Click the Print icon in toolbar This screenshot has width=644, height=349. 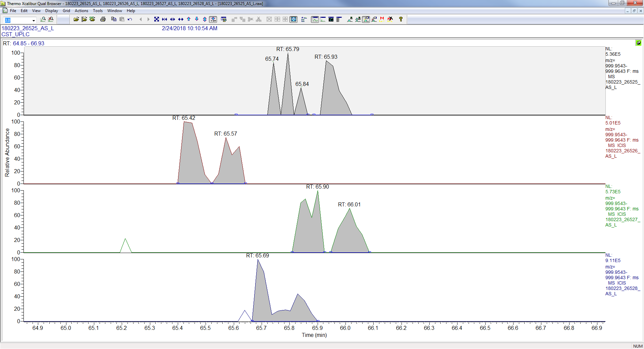pos(103,19)
